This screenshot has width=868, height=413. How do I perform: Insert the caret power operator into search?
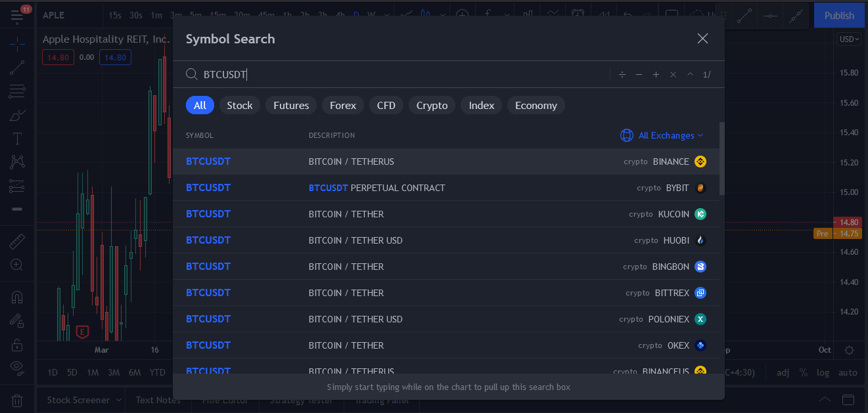(690, 75)
